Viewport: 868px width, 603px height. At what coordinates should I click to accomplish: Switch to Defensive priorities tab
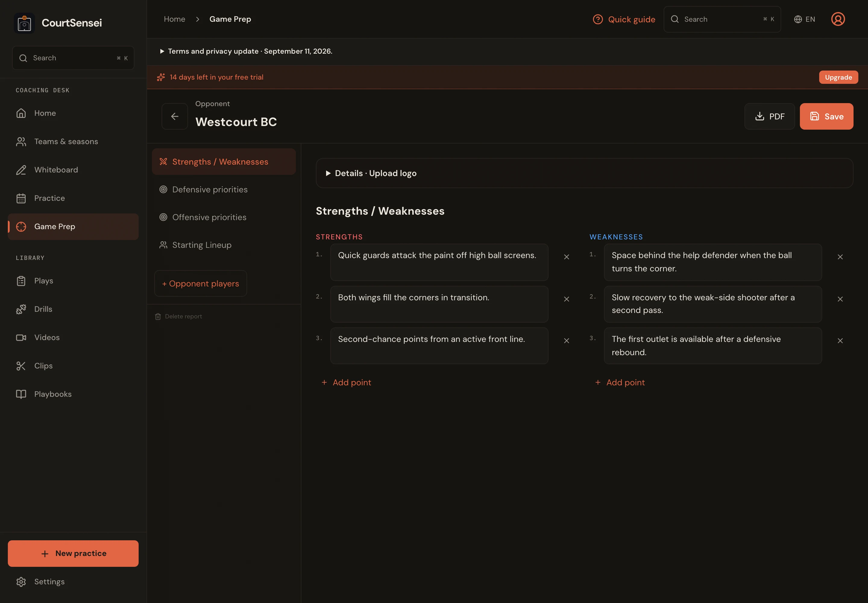224,189
